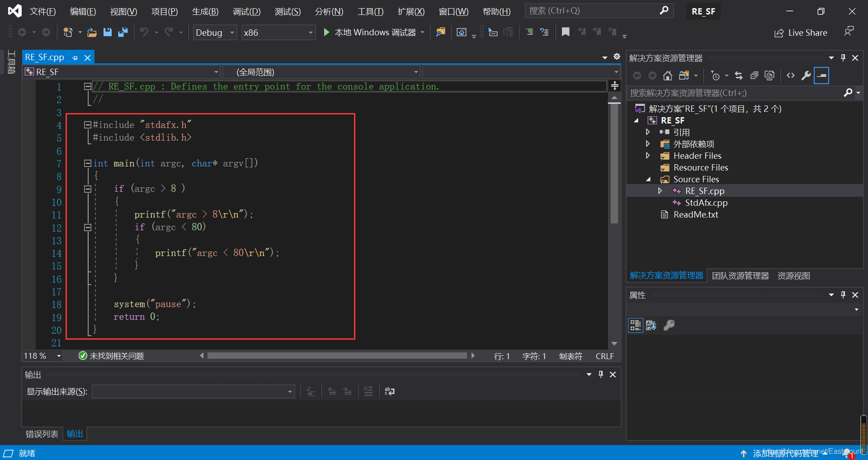Click Show All Files icon
The image size is (868, 460).
(769, 76)
